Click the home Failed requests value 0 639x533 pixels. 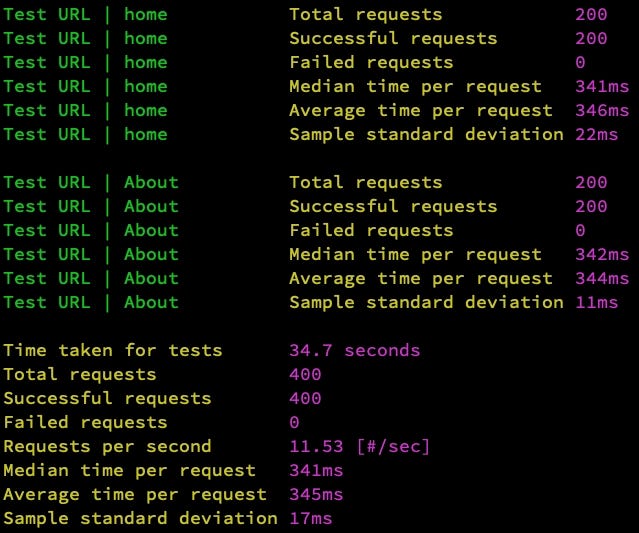click(580, 63)
